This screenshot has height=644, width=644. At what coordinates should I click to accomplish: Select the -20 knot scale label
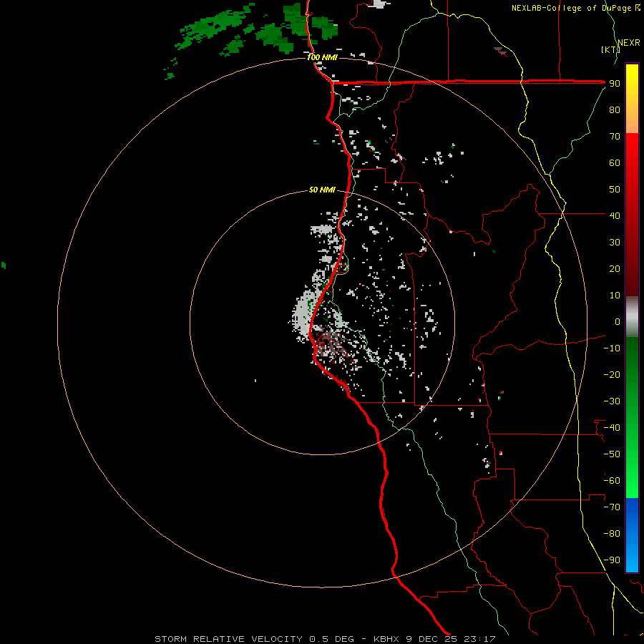point(612,374)
